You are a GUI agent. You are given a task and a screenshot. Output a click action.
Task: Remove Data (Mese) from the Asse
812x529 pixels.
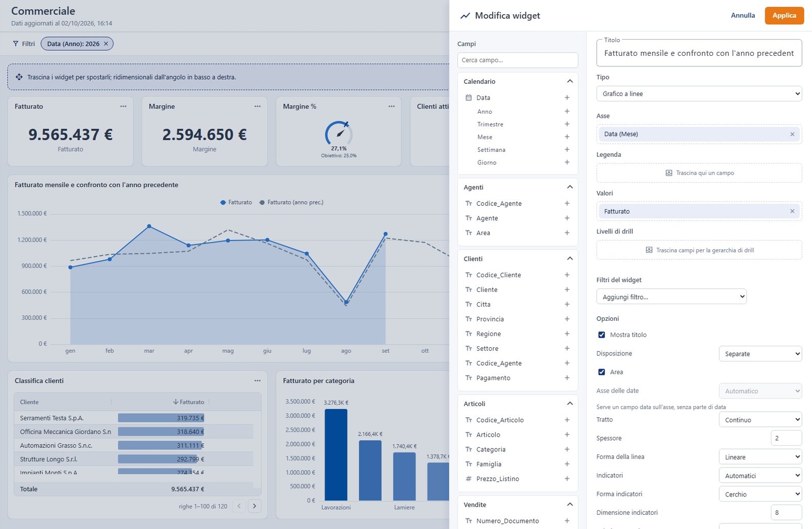[x=792, y=134]
